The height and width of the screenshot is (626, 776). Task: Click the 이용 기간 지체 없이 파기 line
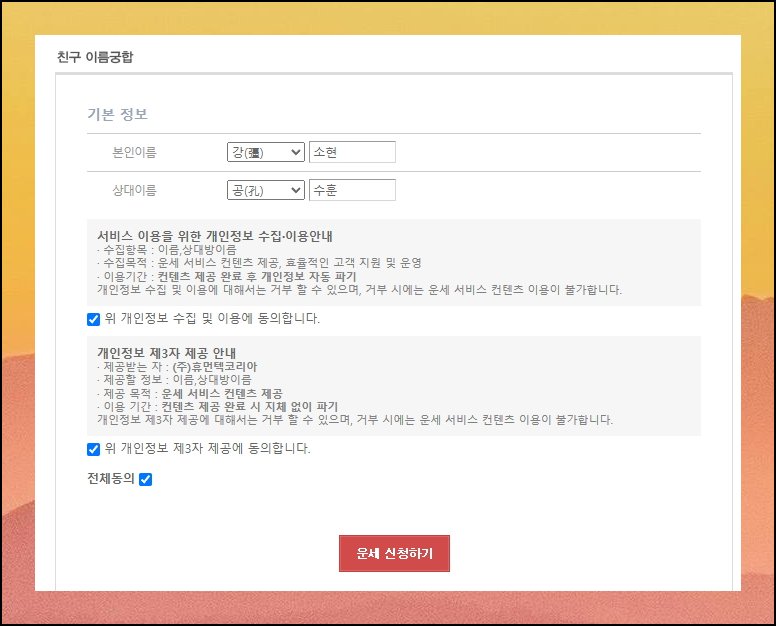(x=218, y=407)
